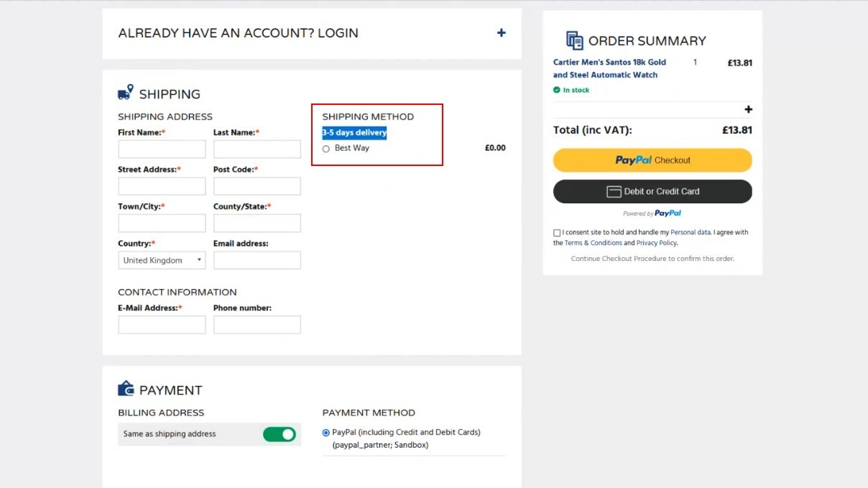Focus the First Name input field
Image resolution: width=868 pixels, height=488 pixels.
[x=162, y=149]
